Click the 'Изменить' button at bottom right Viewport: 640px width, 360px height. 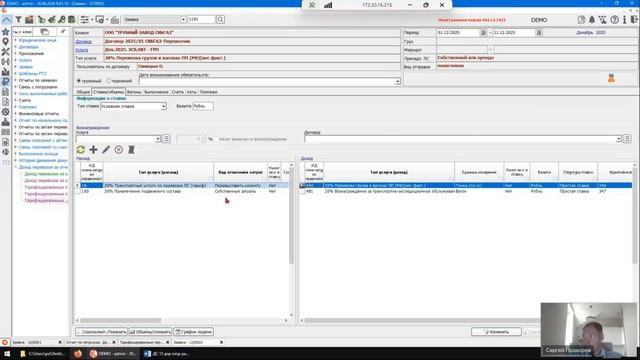point(496,332)
